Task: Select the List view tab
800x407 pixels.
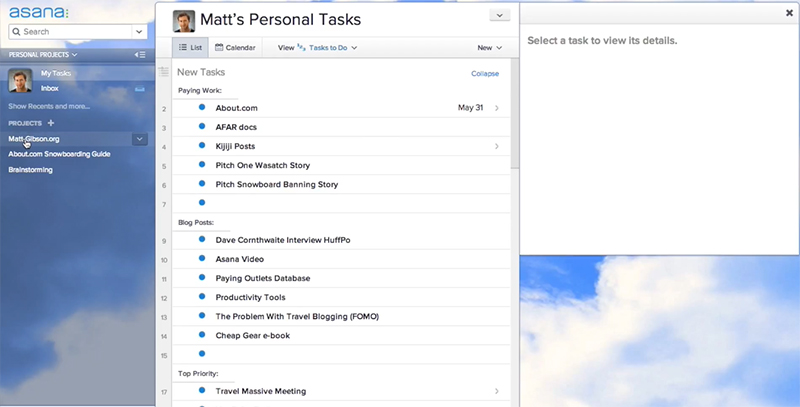Action: point(190,47)
